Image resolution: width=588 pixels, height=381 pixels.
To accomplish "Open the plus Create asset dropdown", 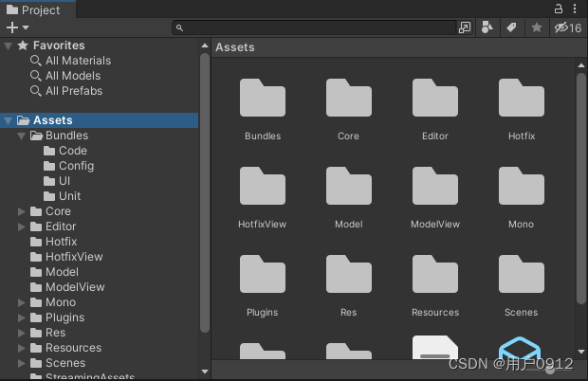I will [17, 27].
